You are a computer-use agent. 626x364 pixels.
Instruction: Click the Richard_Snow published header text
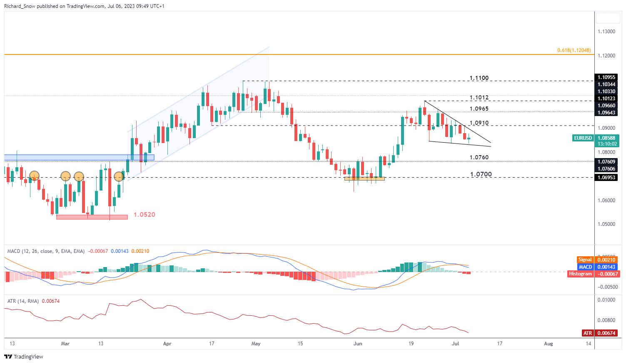pos(84,6)
